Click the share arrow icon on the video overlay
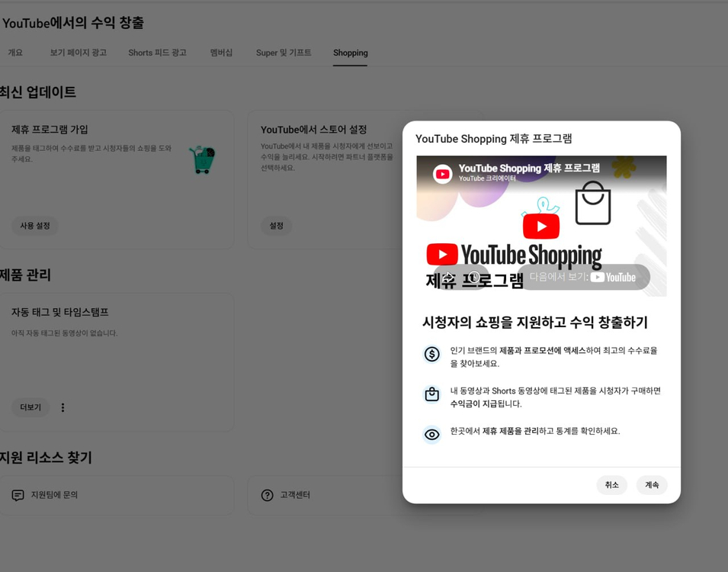Image resolution: width=728 pixels, height=572 pixels. [447, 277]
